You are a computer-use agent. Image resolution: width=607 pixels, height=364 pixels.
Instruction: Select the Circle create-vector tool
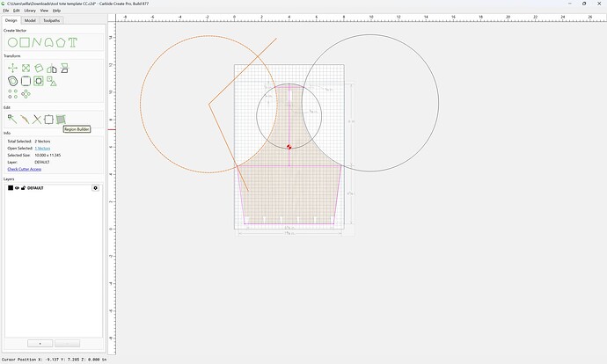(x=12, y=42)
